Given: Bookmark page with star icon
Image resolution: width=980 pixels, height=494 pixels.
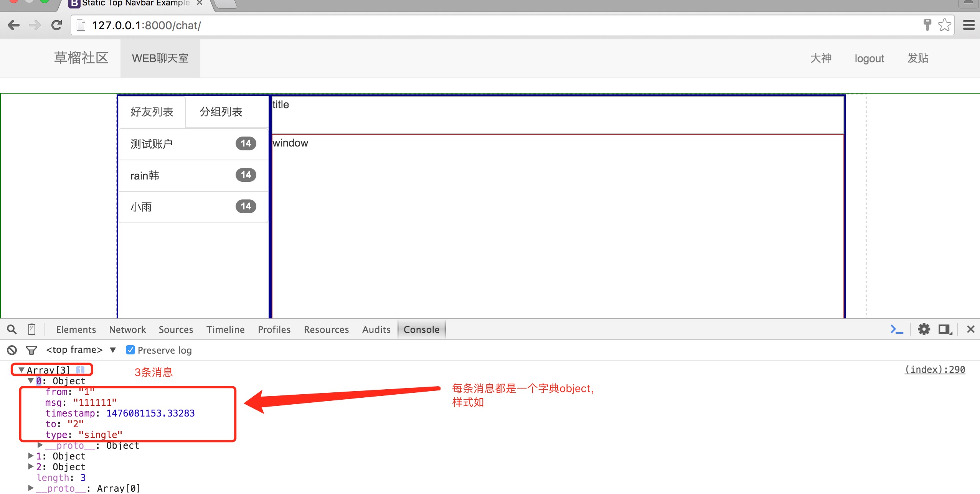Looking at the screenshot, I should (x=944, y=25).
